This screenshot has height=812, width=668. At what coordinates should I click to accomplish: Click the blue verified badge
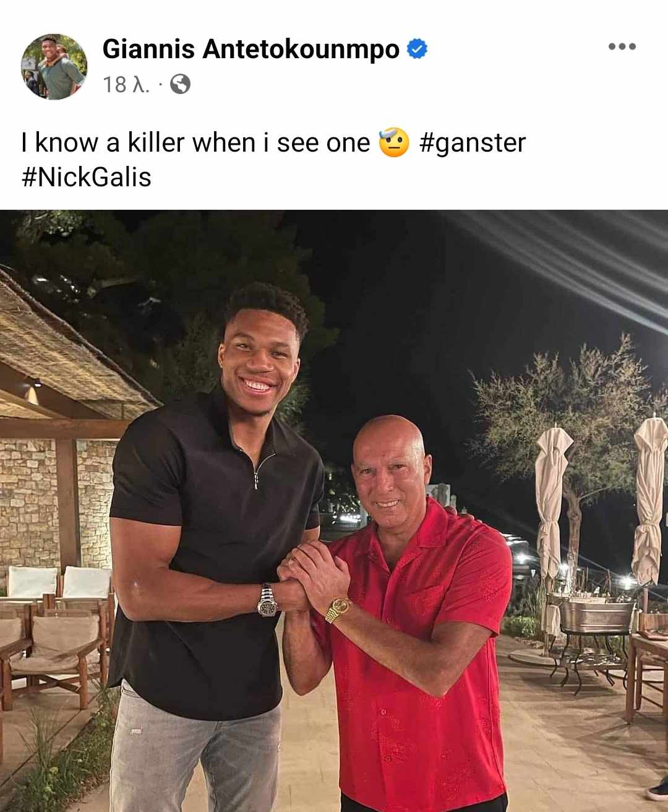417,49
